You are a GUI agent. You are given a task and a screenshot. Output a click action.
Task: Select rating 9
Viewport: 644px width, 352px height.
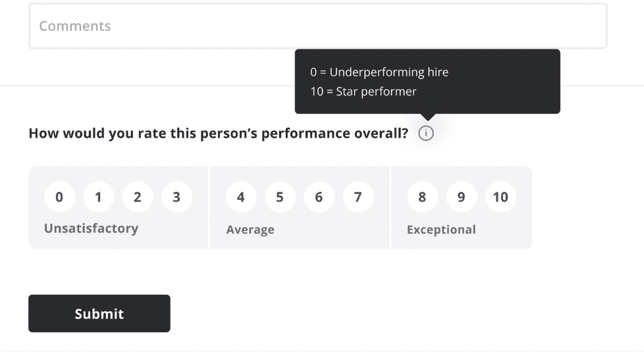462,197
